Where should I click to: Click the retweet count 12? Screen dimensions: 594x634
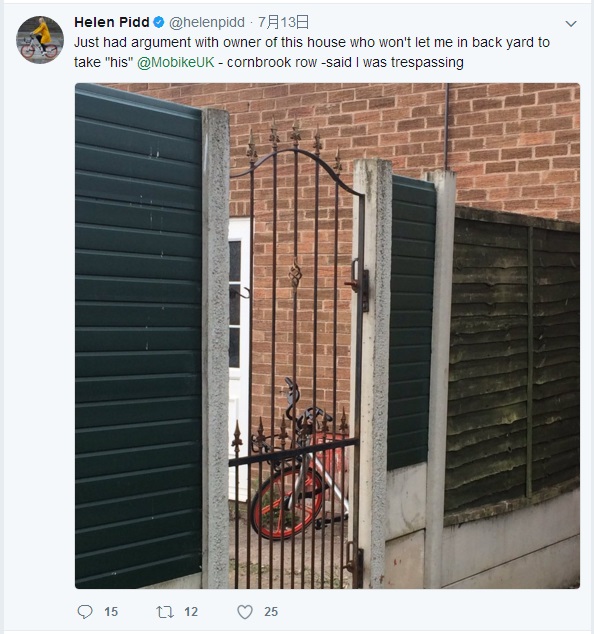pos(191,612)
